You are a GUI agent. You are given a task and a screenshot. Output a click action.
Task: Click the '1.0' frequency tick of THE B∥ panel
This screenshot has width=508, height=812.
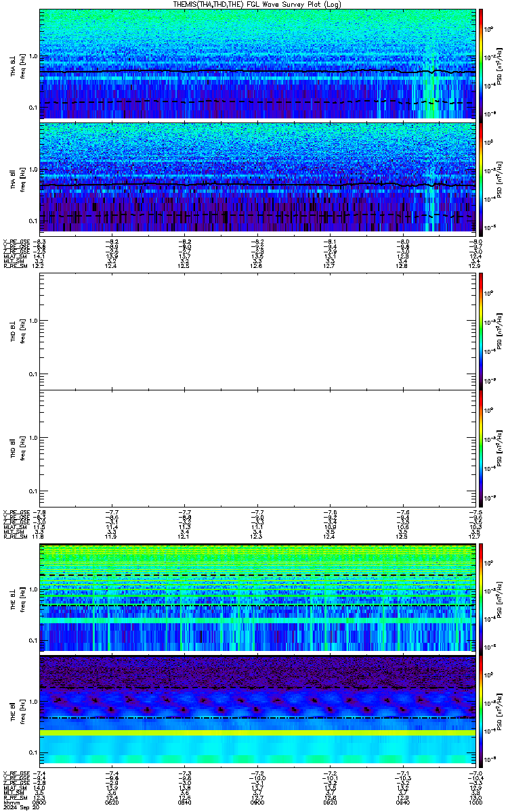point(33,702)
